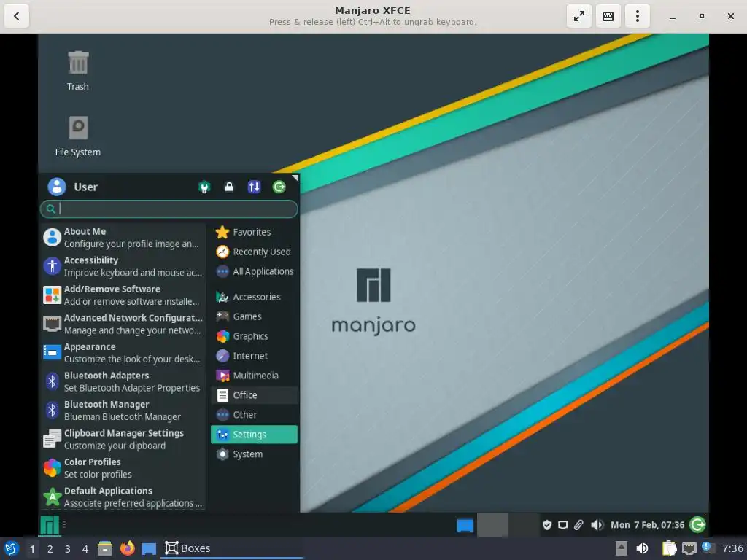Select the Favorites category
The width and height of the screenshot is (747, 560).
pos(254,232)
